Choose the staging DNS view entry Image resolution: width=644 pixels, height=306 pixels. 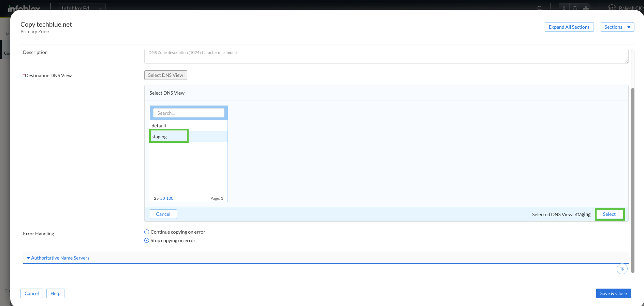159,137
